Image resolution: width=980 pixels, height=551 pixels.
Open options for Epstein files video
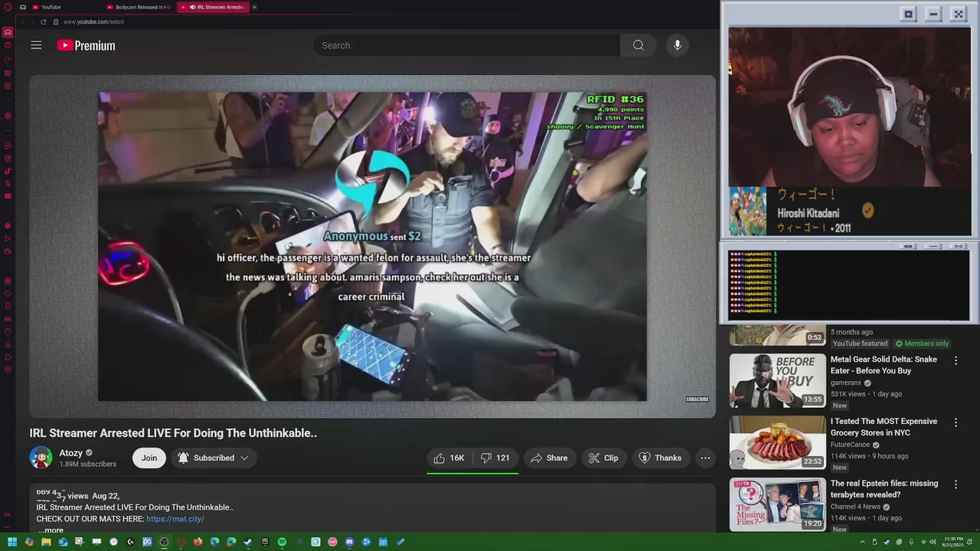pyautogui.click(x=955, y=484)
